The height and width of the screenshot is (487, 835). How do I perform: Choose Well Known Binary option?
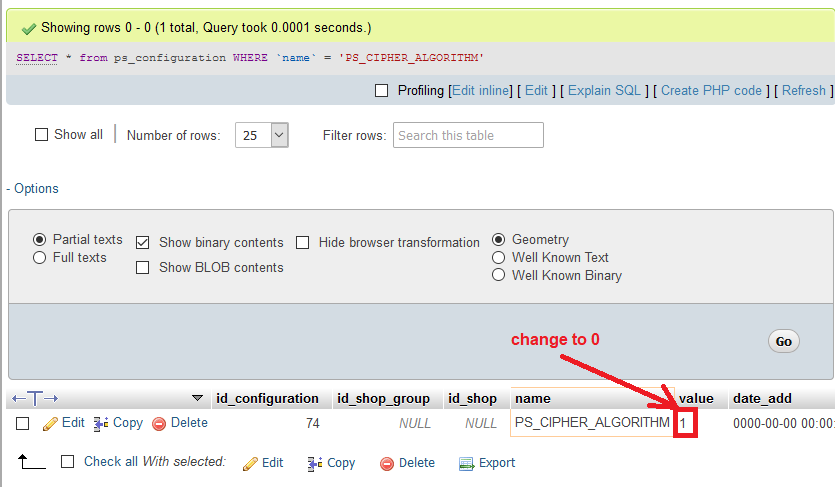[x=498, y=275]
